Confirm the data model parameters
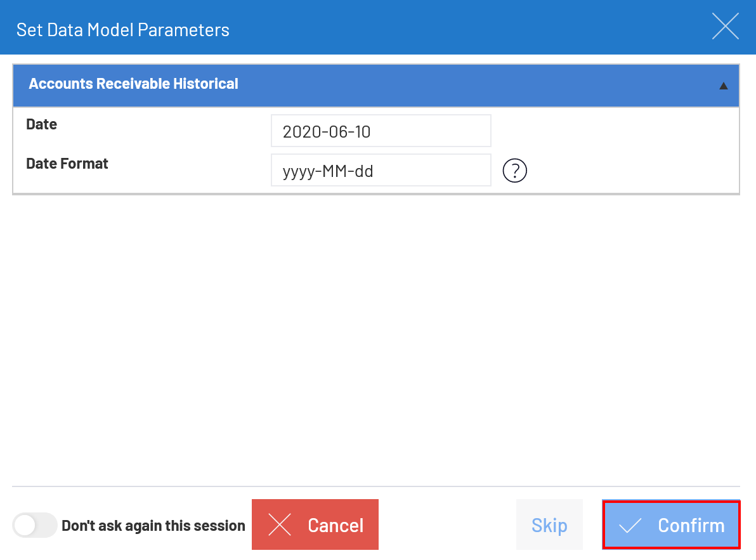Image resolution: width=756 pixels, height=560 pixels. (x=671, y=525)
